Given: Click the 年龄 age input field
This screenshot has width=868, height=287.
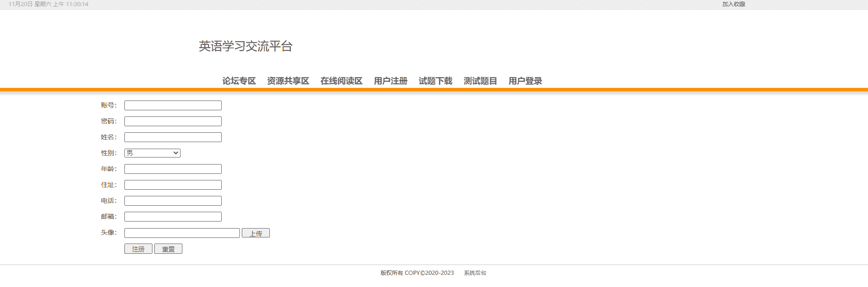Looking at the screenshot, I should tap(173, 169).
